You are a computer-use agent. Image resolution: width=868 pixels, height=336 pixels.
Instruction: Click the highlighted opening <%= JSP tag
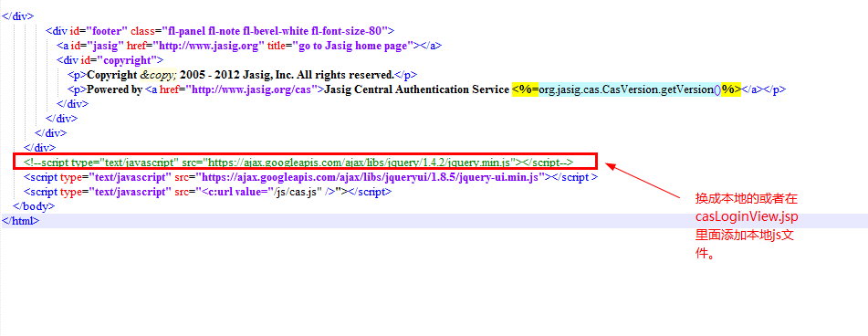coord(526,89)
